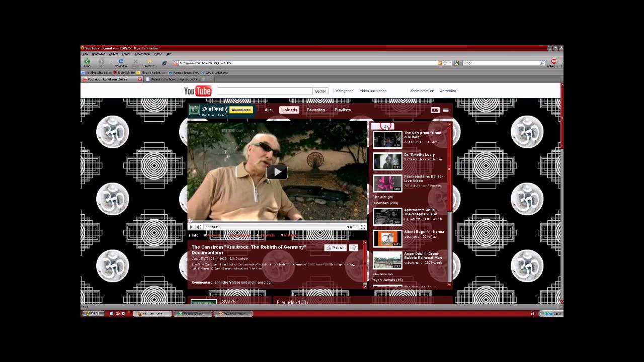Open the Adblock Plus ABP icon
This screenshot has width=644, height=362.
point(554,61)
